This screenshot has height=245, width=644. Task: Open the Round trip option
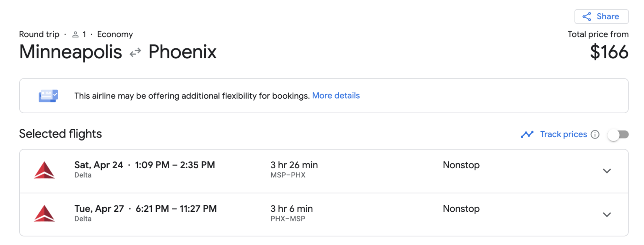[39, 34]
